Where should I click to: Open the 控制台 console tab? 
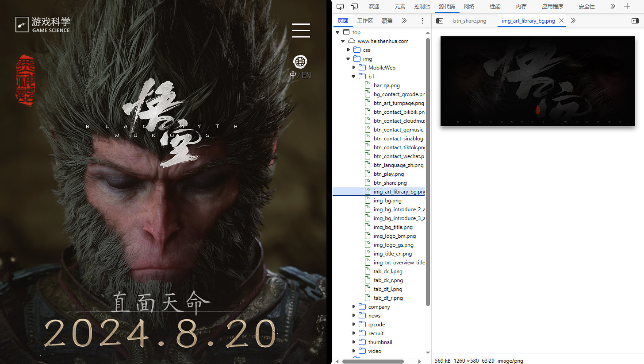pyautogui.click(x=422, y=7)
